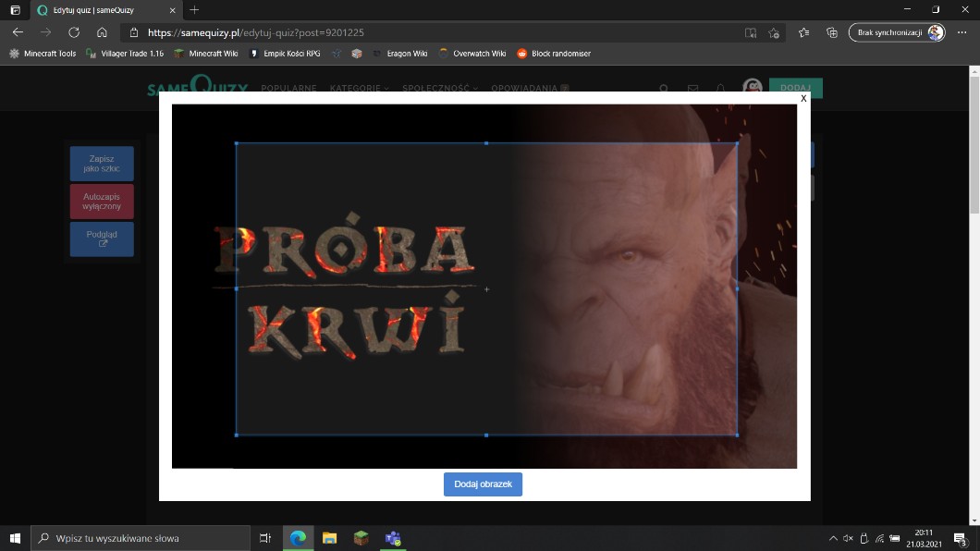Viewport: 980px width, 551px height.
Task: Open the Overwatch Wiki bookmark
Action: pyautogui.click(x=472, y=54)
